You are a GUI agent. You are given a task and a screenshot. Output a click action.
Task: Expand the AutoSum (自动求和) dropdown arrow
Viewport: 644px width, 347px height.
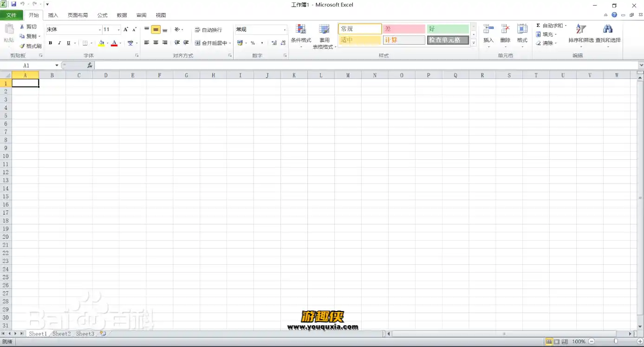(x=566, y=26)
